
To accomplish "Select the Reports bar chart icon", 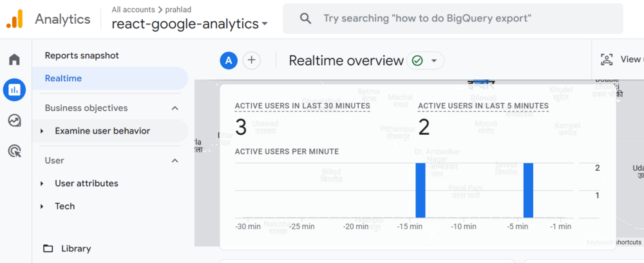I will click(x=14, y=90).
